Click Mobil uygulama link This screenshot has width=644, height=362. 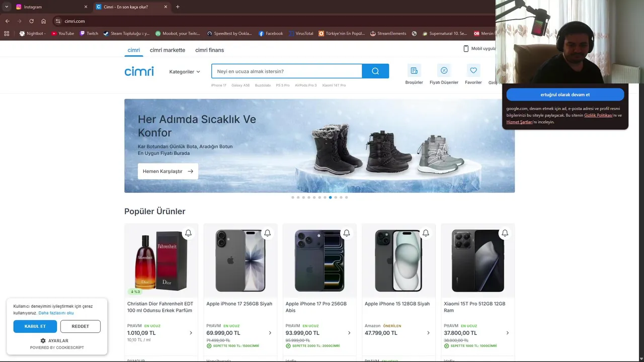point(479,49)
